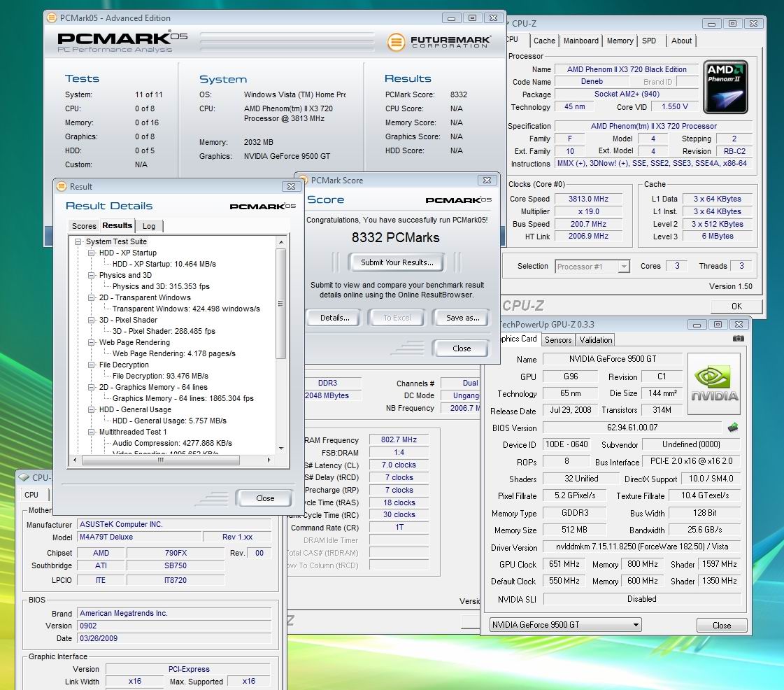Viewport: 784px width, 690px height.
Task: Select the Results tab in Result Details
Action: pyautogui.click(x=117, y=225)
